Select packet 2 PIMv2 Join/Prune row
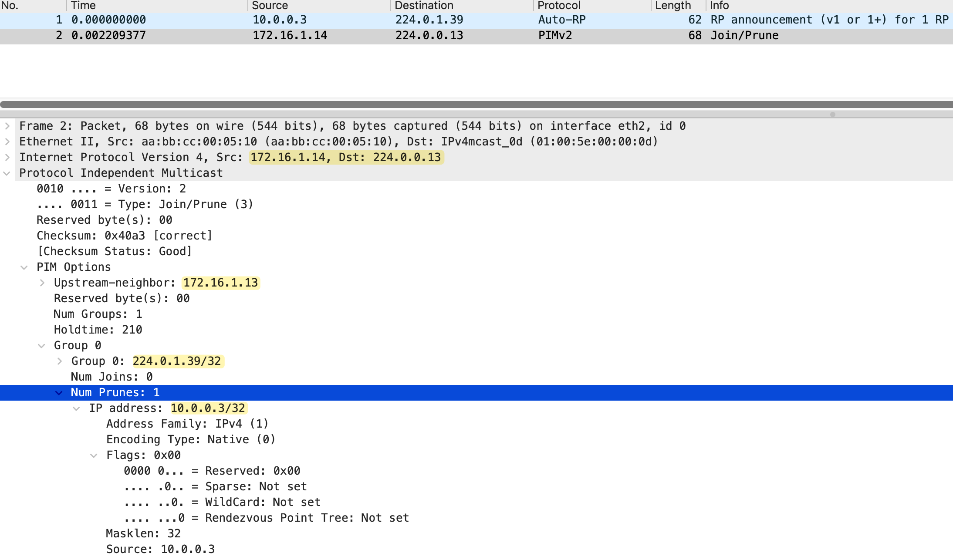This screenshot has width=953, height=560. pyautogui.click(x=436, y=35)
